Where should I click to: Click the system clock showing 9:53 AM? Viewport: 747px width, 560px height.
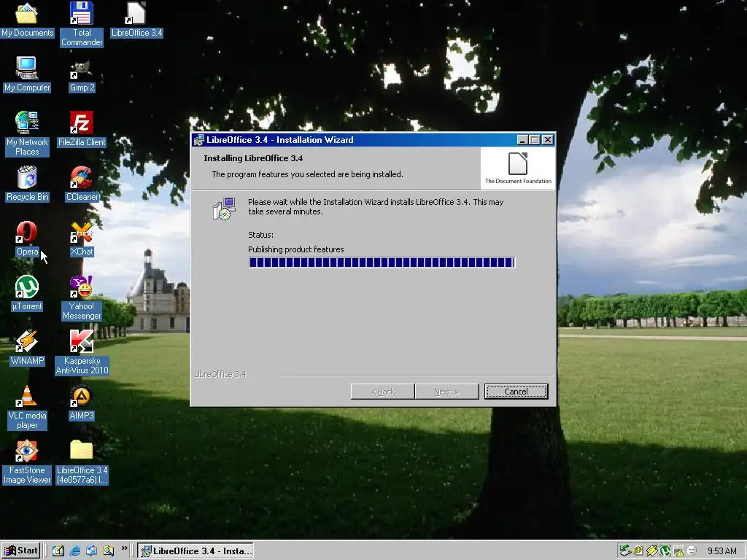click(721, 551)
